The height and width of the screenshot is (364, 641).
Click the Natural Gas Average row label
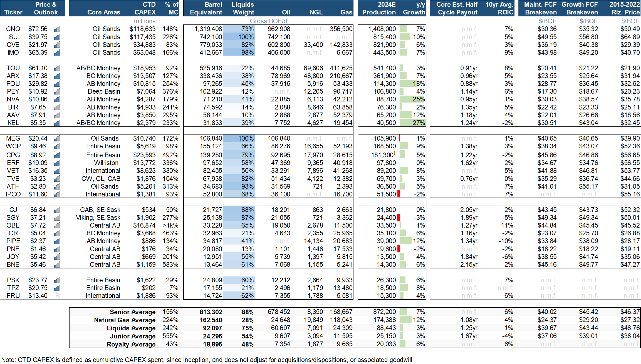tap(125, 320)
